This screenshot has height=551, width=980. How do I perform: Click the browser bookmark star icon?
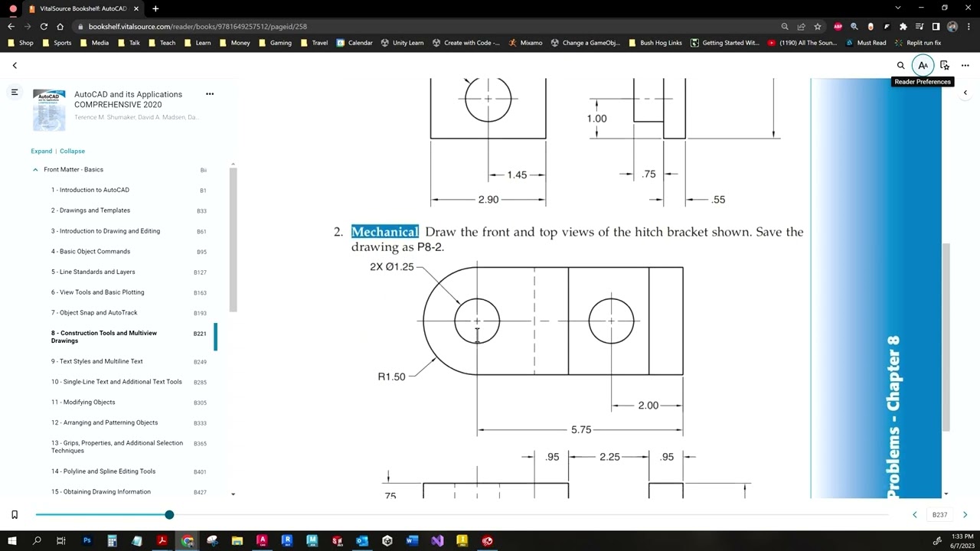point(818,26)
